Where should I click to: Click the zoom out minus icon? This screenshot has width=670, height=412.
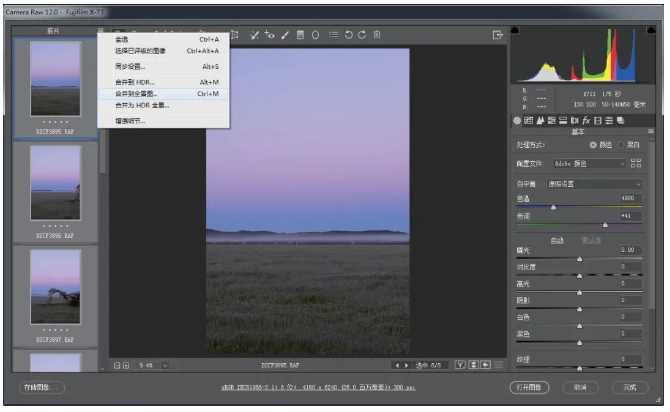tap(117, 365)
